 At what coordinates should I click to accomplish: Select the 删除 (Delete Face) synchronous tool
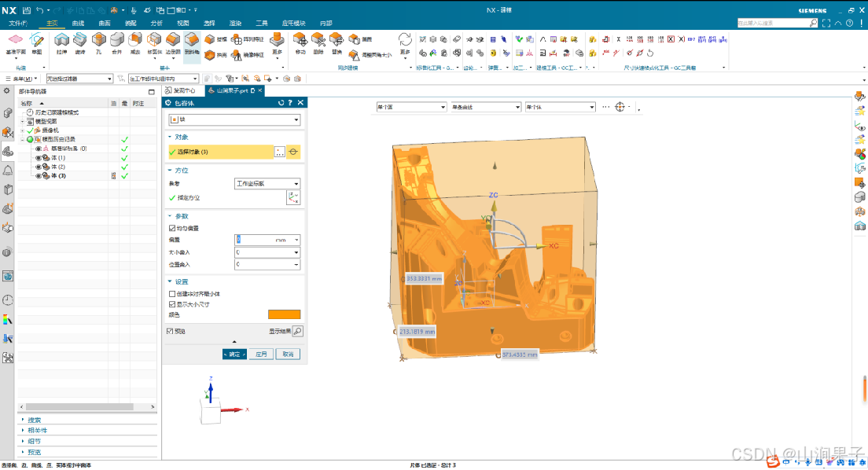pyautogui.click(x=318, y=43)
